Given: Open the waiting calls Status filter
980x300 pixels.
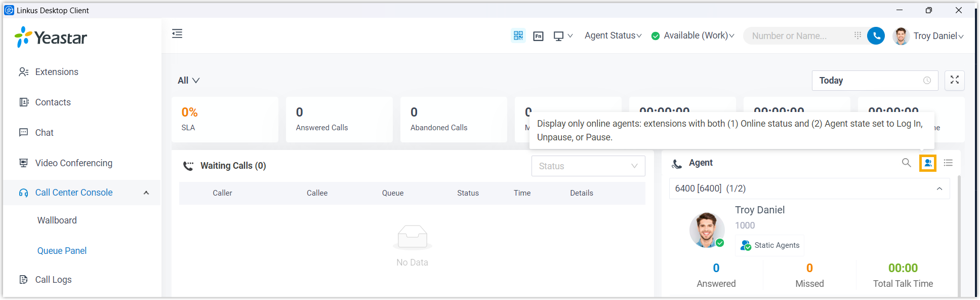Looking at the screenshot, I should point(588,166).
